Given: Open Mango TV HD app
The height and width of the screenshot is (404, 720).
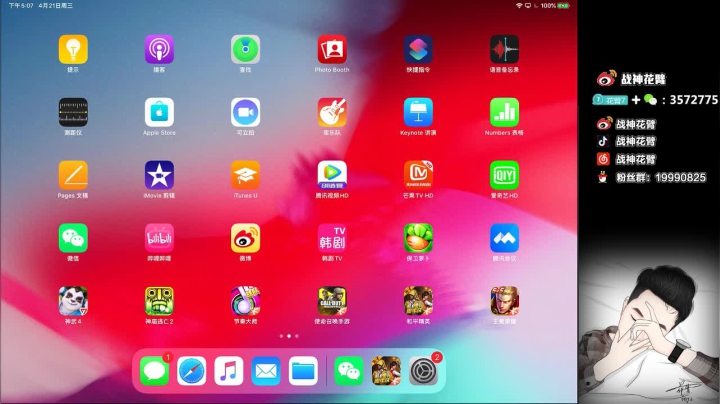Looking at the screenshot, I should coord(418,175).
